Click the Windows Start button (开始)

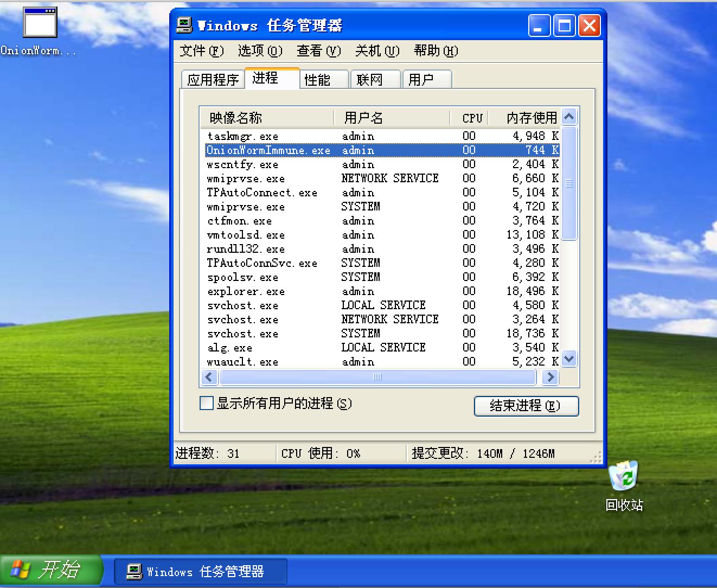point(51,570)
